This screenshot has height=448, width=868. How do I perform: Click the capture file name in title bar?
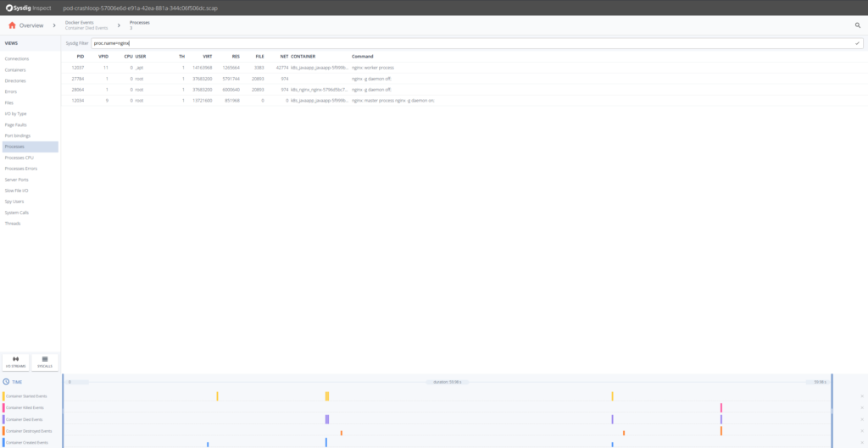(140, 8)
